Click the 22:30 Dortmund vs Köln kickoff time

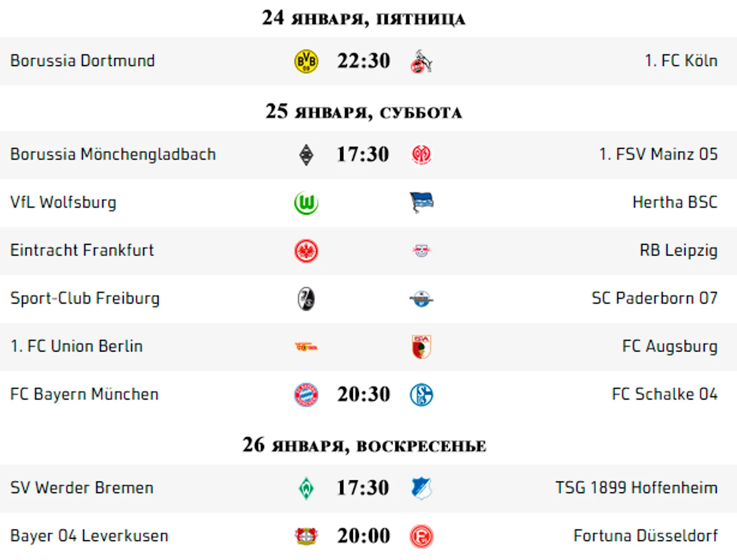tap(363, 61)
